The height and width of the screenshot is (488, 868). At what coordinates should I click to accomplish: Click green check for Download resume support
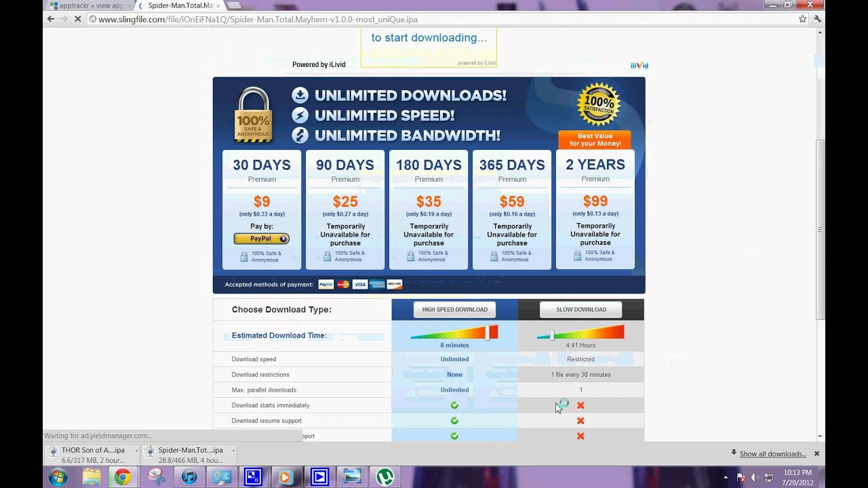454,421
